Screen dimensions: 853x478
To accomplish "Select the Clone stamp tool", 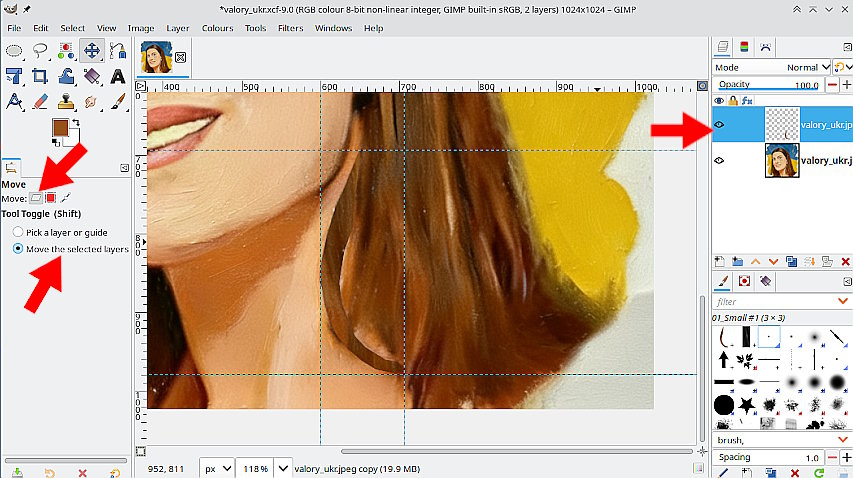I will click(x=66, y=101).
